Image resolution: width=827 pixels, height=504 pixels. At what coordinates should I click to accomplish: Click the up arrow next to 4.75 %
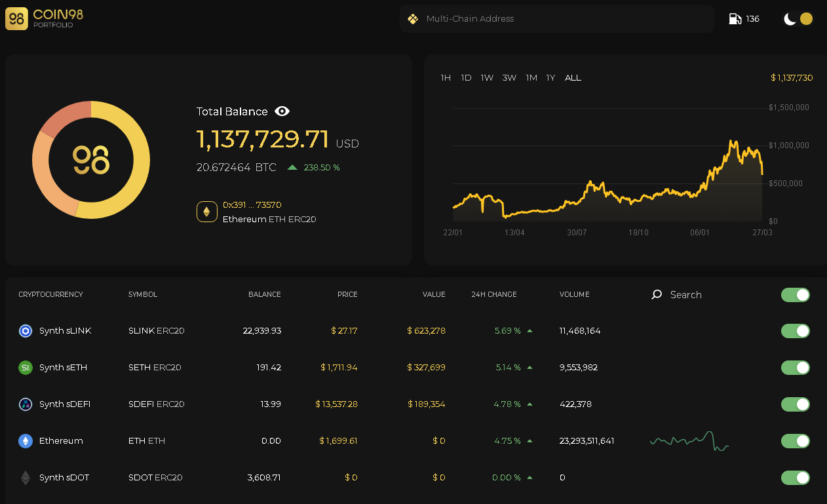529,441
